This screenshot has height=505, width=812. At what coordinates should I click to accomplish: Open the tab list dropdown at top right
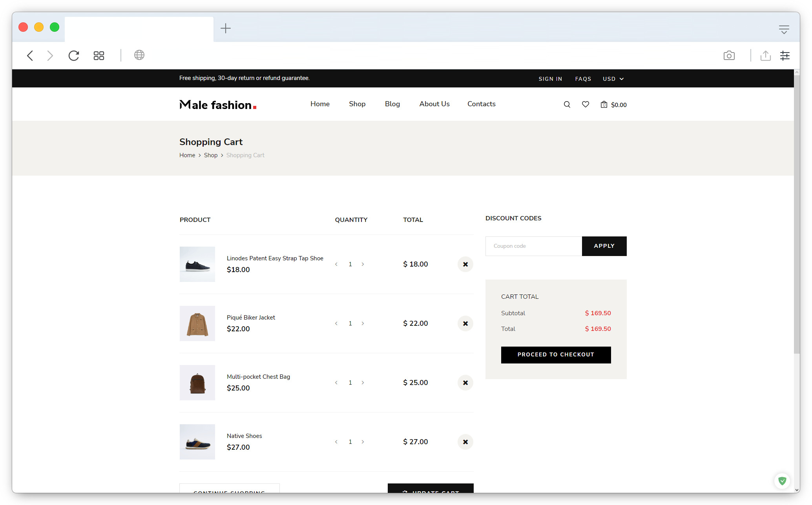(784, 30)
